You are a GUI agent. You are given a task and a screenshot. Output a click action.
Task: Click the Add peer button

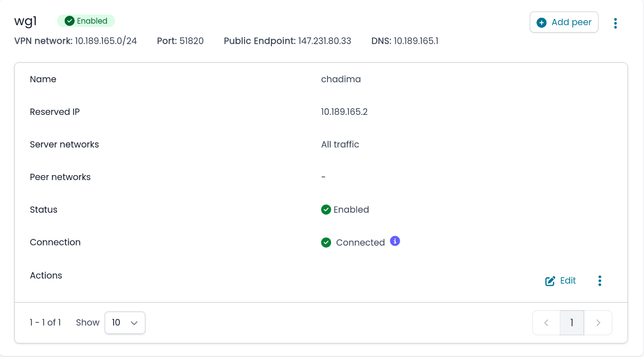point(564,22)
